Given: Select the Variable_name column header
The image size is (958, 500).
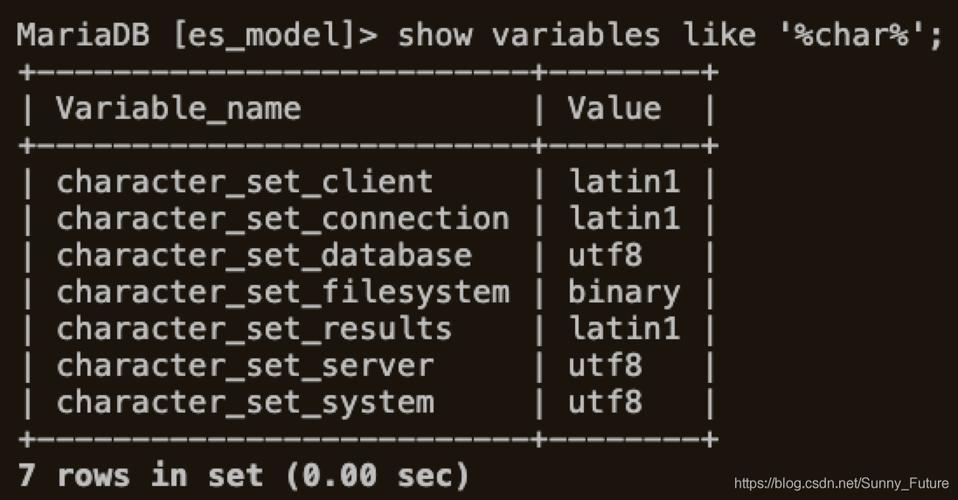Looking at the screenshot, I should pyautogui.click(x=178, y=109).
